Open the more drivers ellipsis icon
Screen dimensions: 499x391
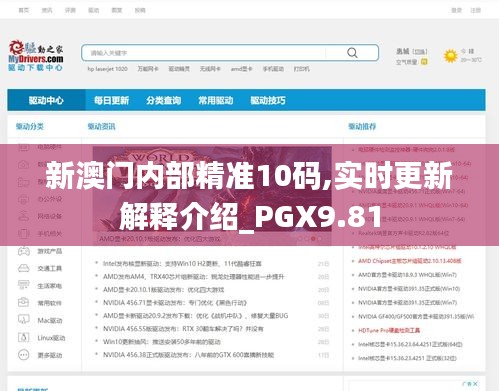(23, 355)
